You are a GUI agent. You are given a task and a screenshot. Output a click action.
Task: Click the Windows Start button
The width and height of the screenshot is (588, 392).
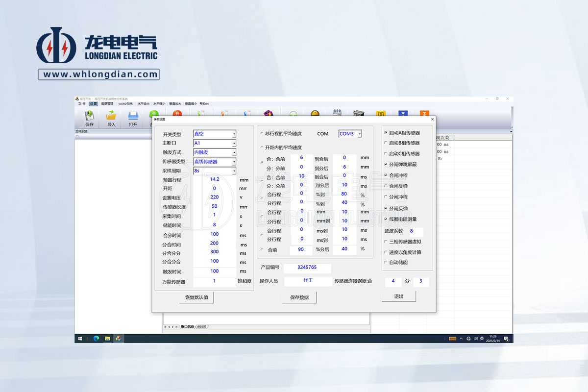point(79,339)
